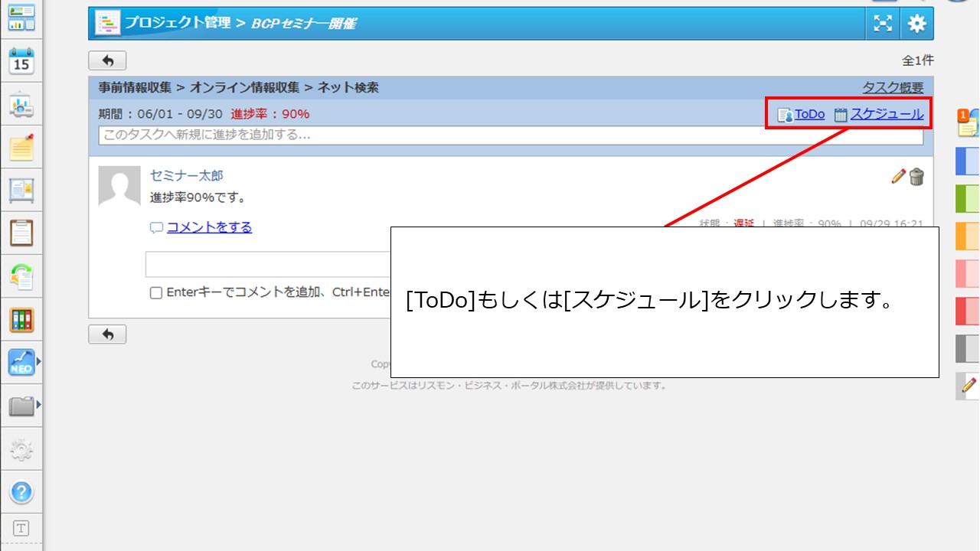This screenshot has width=980, height=551.
Task: Open the NEO chart icon in sidebar
Action: click(21, 362)
